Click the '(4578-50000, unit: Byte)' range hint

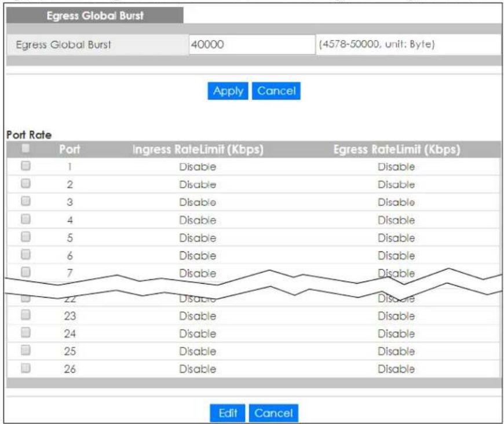coord(377,44)
